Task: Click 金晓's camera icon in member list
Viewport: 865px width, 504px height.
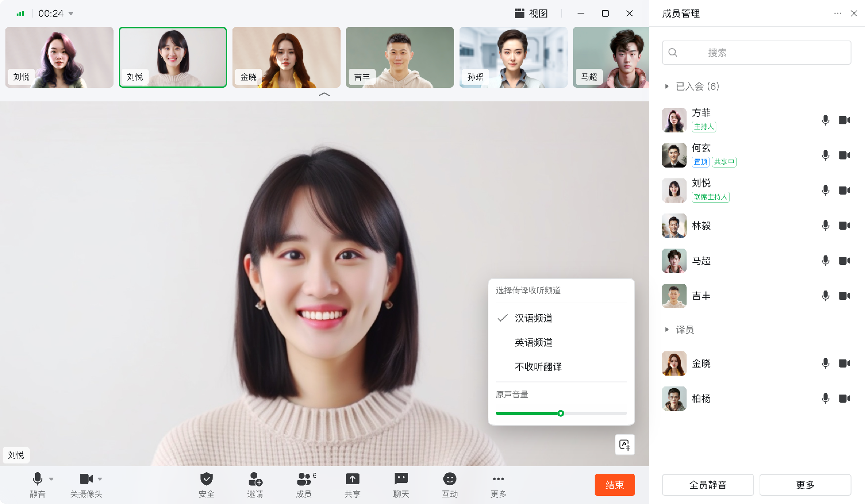Action: pyautogui.click(x=845, y=363)
